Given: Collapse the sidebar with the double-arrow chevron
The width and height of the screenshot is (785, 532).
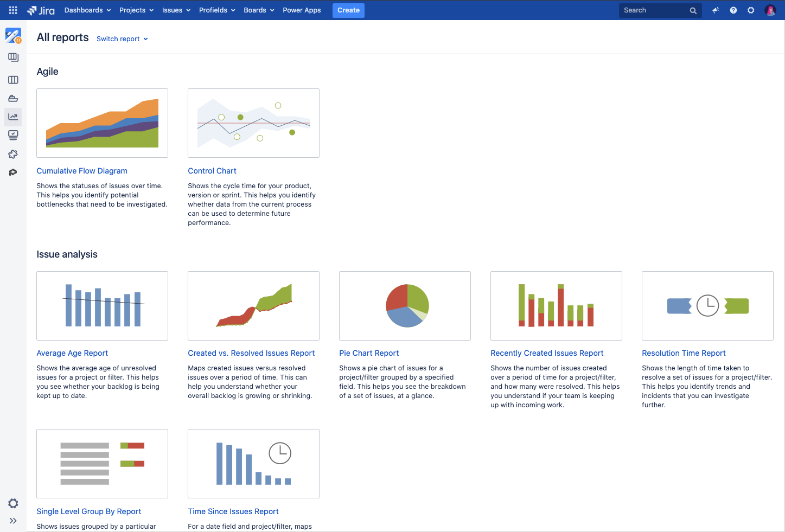Looking at the screenshot, I should pos(13,521).
